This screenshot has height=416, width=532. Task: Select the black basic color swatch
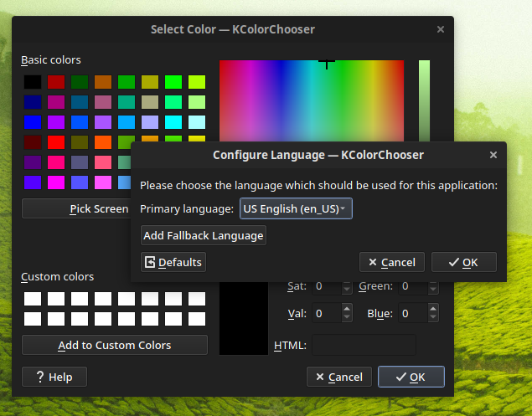(33, 82)
